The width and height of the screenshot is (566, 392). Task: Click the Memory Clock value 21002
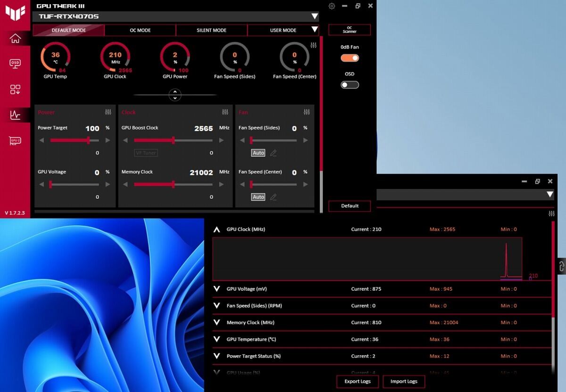click(201, 172)
